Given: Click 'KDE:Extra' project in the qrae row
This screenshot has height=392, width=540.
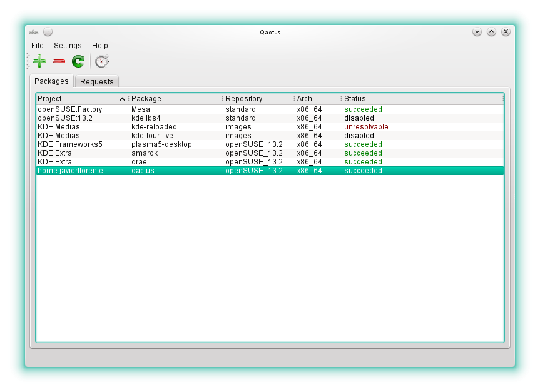Looking at the screenshot, I should point(55,162).
